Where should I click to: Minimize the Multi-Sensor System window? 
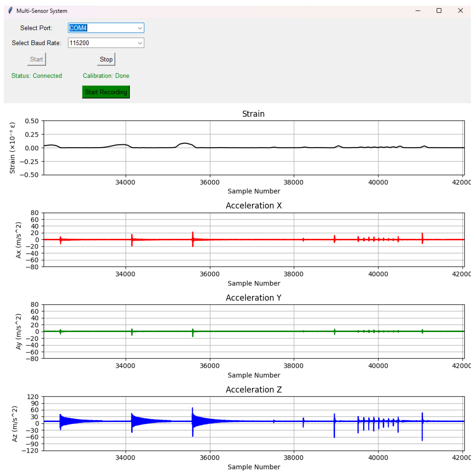point(418,11)
